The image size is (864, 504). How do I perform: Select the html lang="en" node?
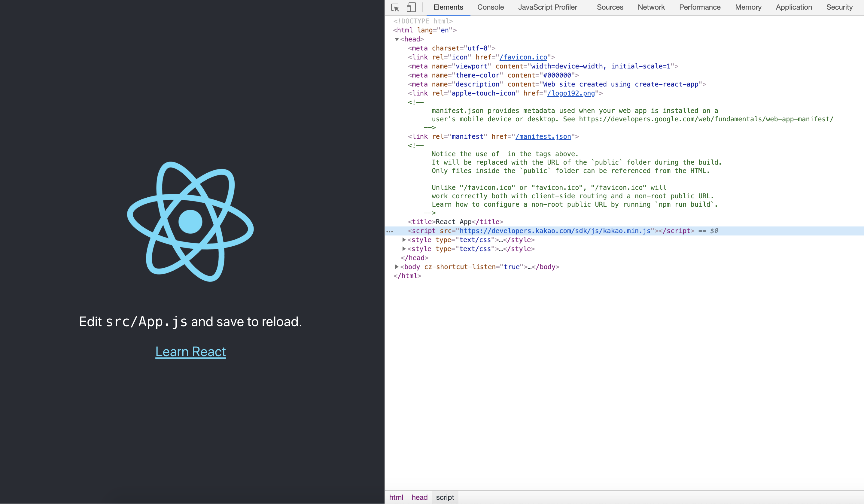[425, 30]
